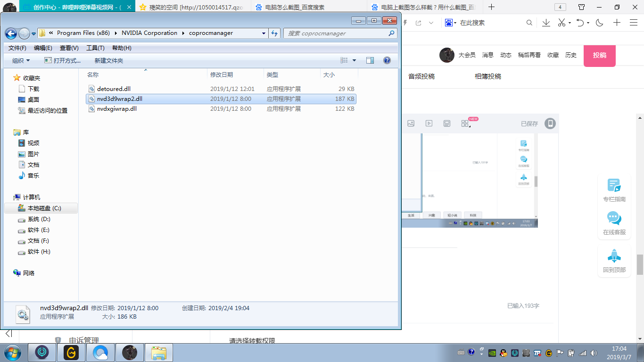Sort by 名称 column header

(x=93, y=75)
